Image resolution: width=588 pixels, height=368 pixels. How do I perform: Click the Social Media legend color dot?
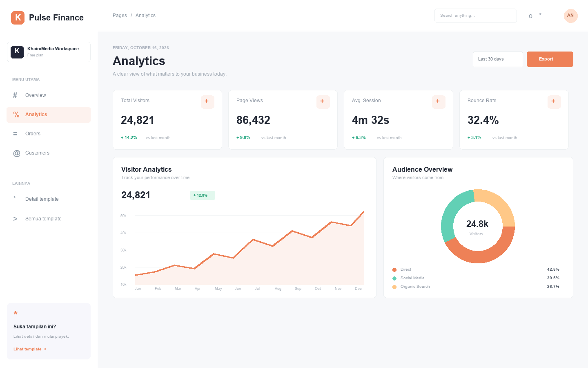(394, 278)
